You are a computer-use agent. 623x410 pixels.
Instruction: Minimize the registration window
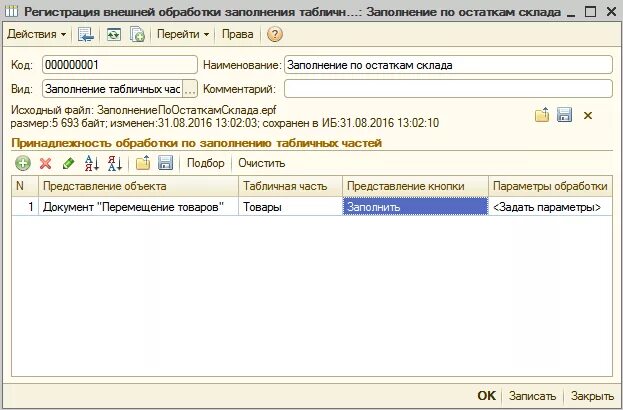571,12
